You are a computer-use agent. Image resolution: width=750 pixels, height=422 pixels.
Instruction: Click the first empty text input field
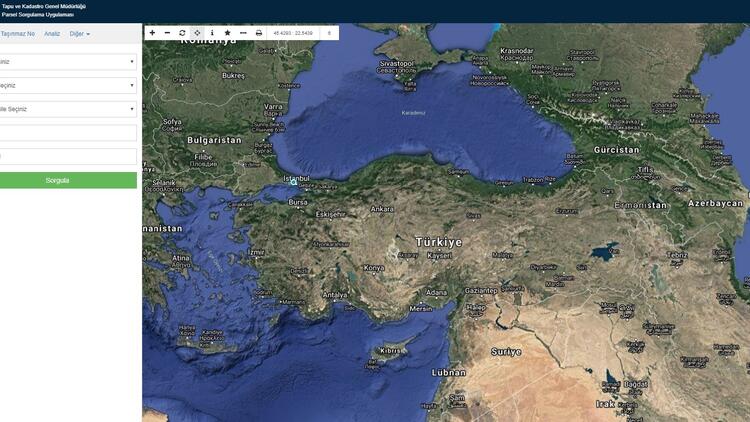[x=68, y=133]
